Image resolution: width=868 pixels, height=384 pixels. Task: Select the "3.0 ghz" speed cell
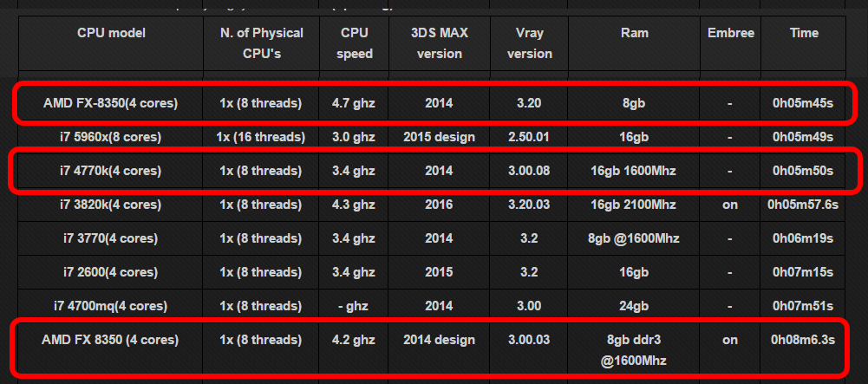click(x=355, y=137)
